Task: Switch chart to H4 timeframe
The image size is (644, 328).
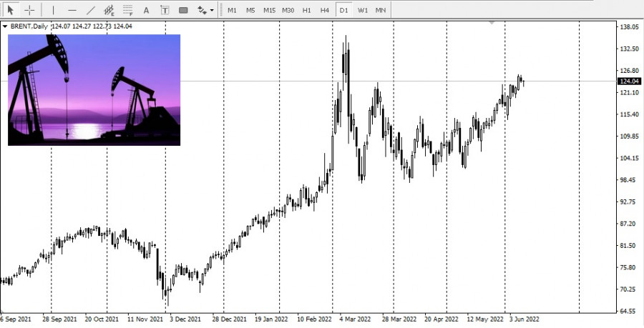Action: (x=325, y=10)
